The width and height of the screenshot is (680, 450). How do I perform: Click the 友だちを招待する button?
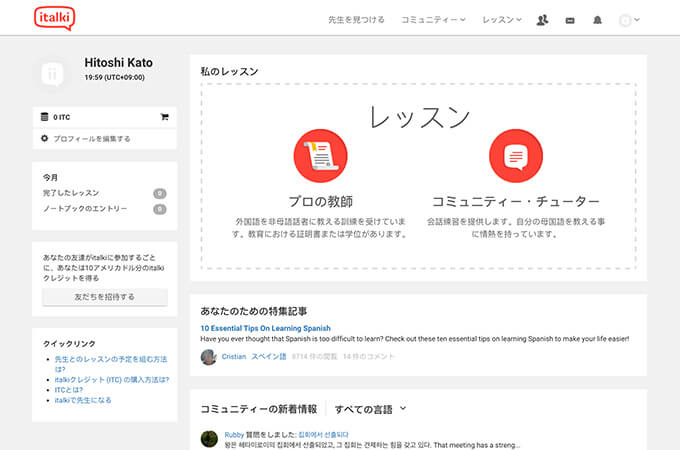coord(105,297)
